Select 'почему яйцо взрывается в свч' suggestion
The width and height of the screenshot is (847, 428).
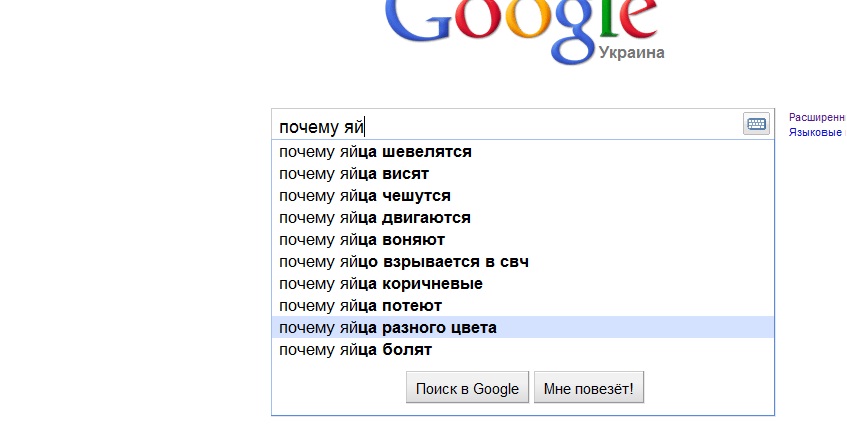pos(404,262)
